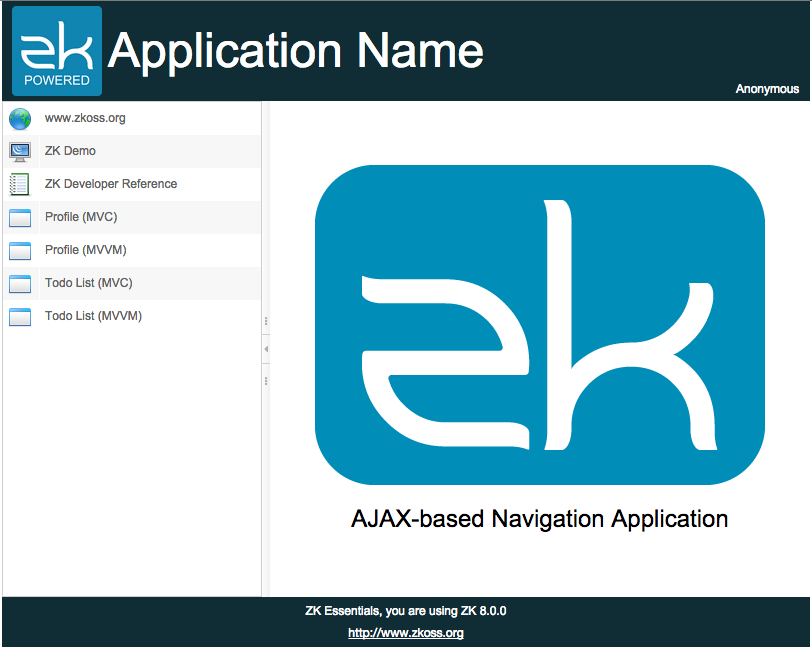Go to the Profile (MVVM) page
This screenshot has width=812, height=647.
[85, 250]
